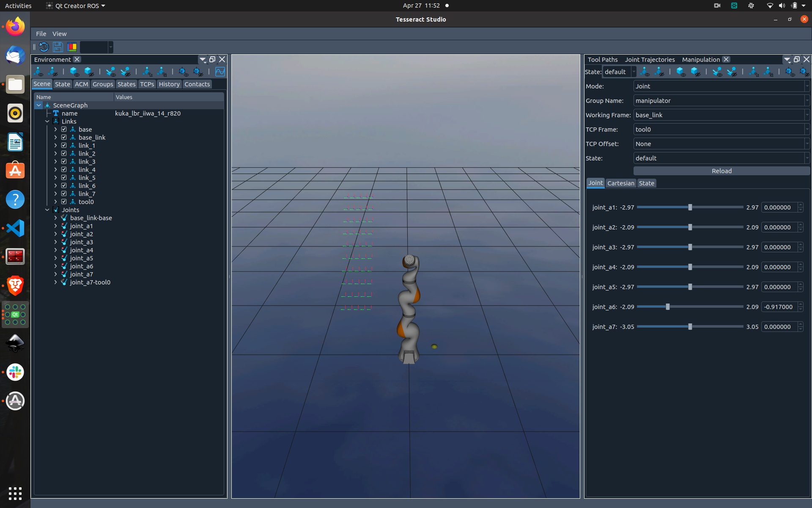The image size is (812, 508).
Task: Toggle visibility checkbox for link_1
Action: coord(64,145)
